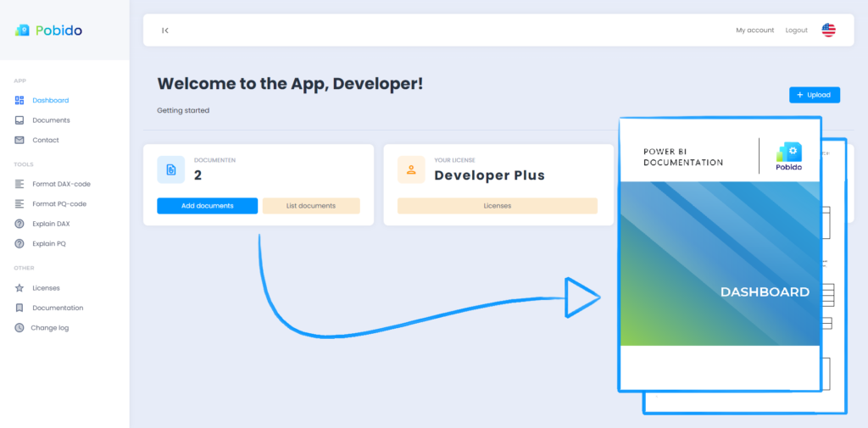This screenshot has height=428, width=868.
Task: Click the Power BI Documentation cover thumbnail
Action: click(x=721, y=254)
